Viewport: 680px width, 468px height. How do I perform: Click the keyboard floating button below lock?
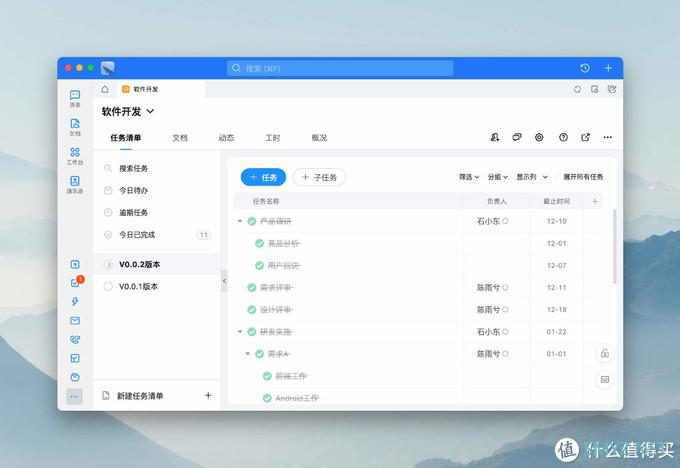(x=605, y=380)
